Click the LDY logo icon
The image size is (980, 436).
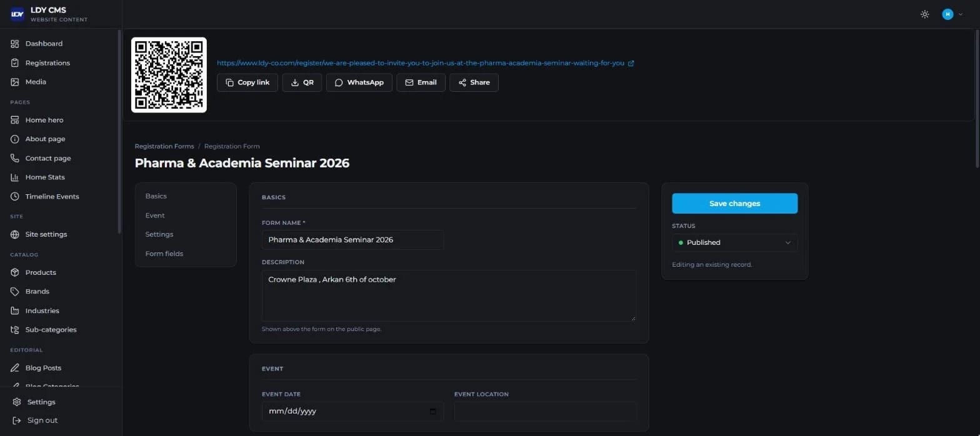17,14
